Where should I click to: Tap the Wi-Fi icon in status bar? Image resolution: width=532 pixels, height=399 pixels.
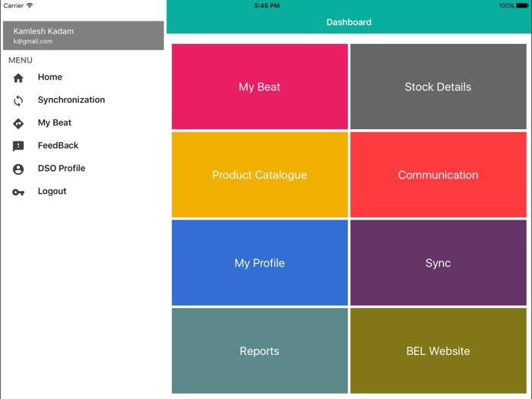tap(30, 5)
